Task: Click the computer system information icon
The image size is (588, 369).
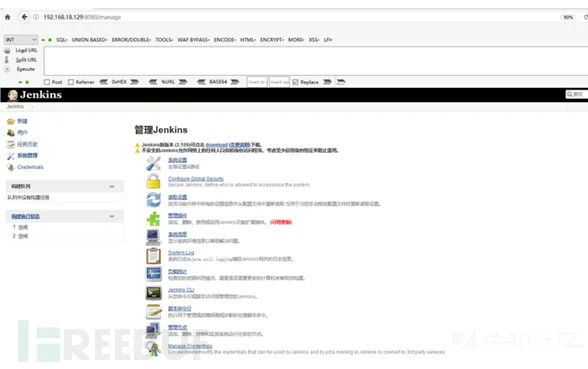Action: 153,237
